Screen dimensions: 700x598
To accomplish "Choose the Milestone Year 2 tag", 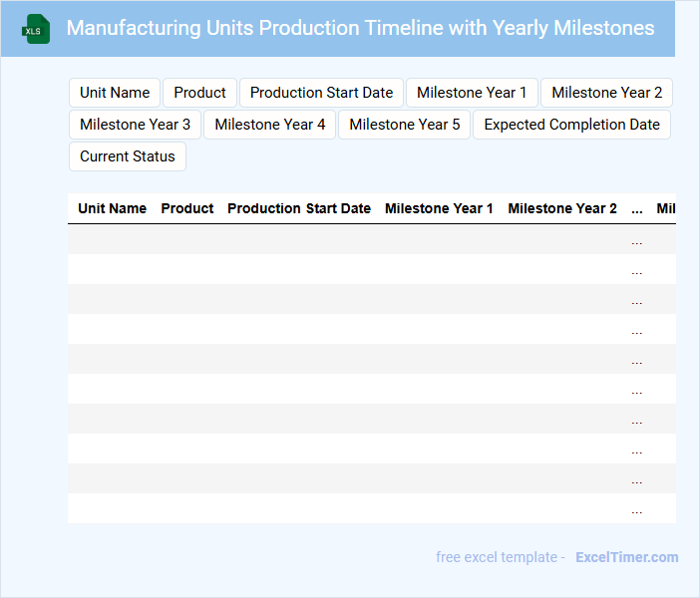I will [x=606, y=93].
